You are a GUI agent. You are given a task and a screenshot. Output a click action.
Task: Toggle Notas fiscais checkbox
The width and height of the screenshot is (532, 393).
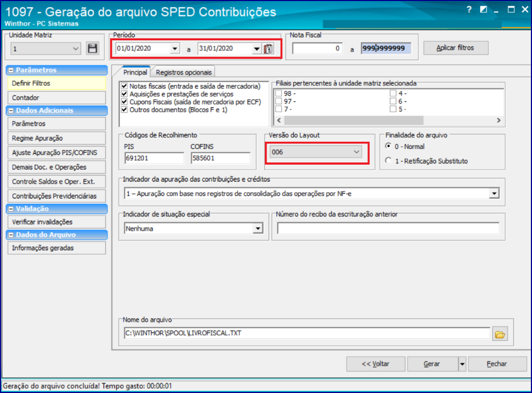click(124, 86)
